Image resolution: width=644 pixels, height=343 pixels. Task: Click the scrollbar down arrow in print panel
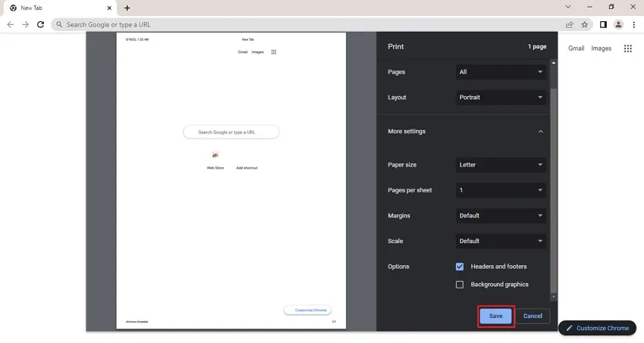554,297
